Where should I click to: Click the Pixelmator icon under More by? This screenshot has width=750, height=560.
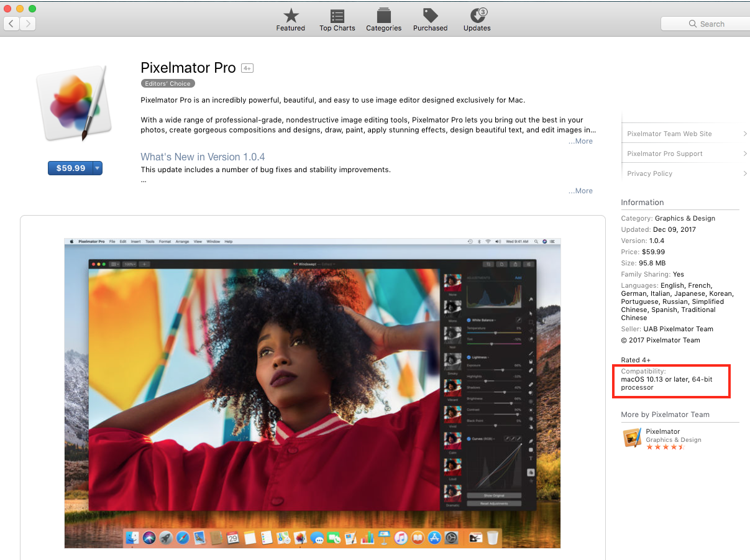click(x=632, y=438)
